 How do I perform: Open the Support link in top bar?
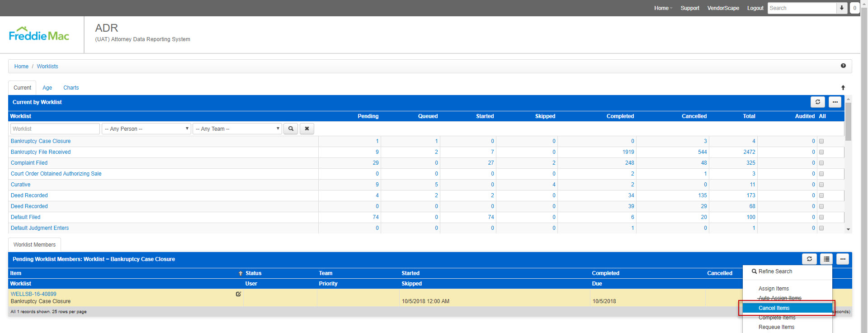click(x=690, y=8)
